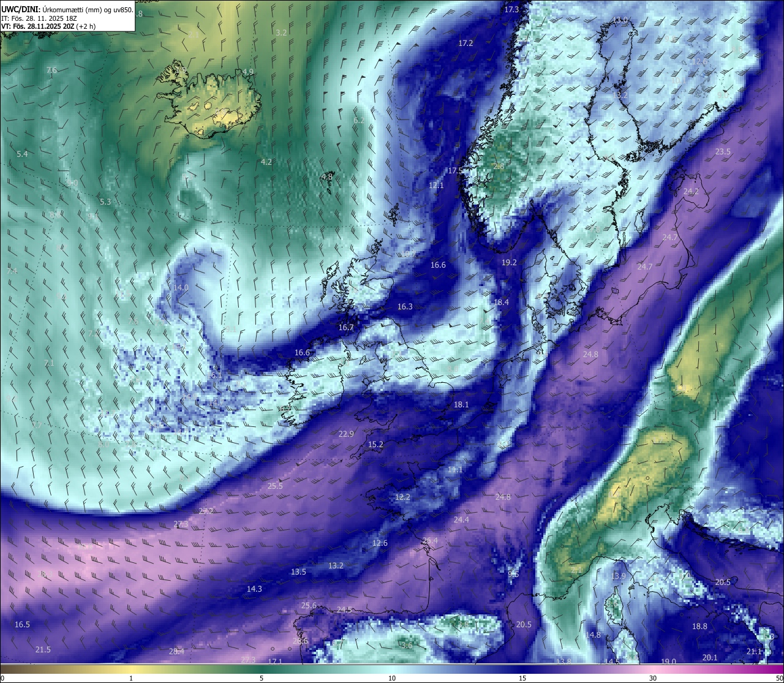
Task: Click the 16.3 value over northern Scotland
Action: click(405, 306)
